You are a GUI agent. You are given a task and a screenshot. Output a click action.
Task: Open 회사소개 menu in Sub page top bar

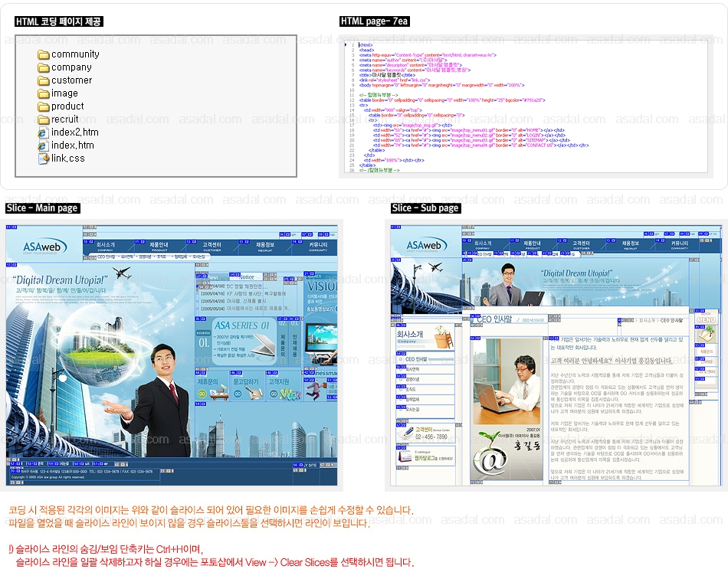[x=483, y=244]
